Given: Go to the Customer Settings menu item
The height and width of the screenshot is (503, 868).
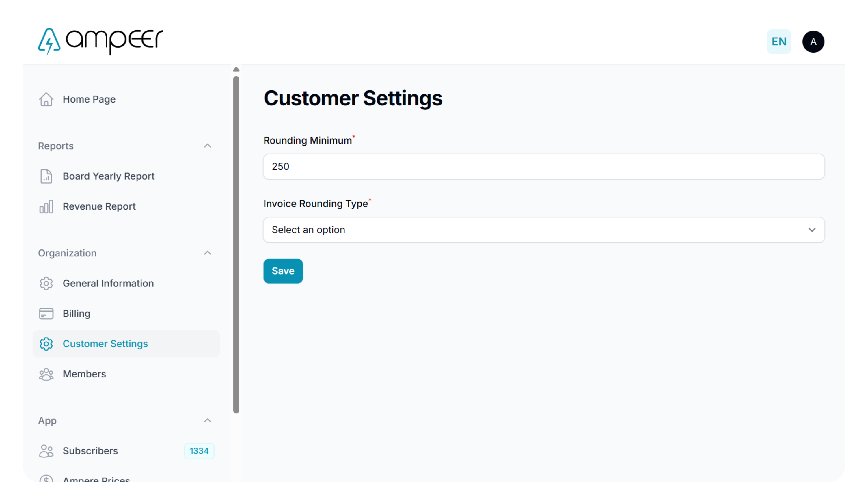Looking at the screenshot, I should pos(126,344).
